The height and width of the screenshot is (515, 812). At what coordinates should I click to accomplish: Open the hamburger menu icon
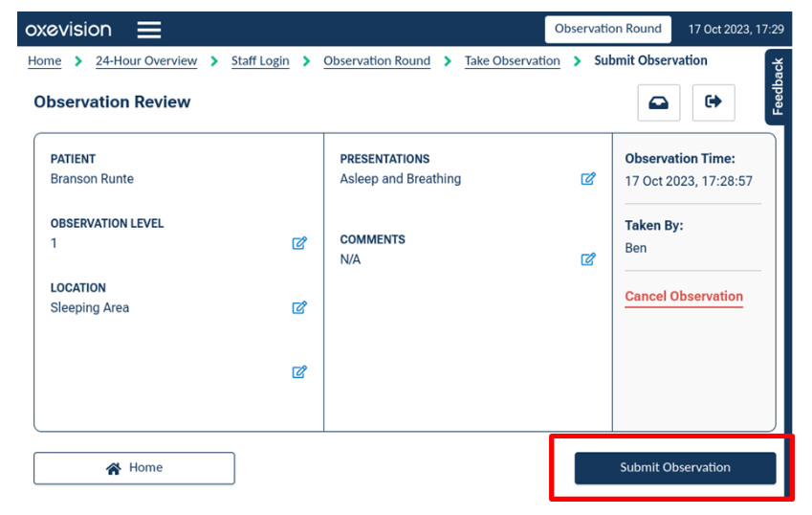point(148,30)
